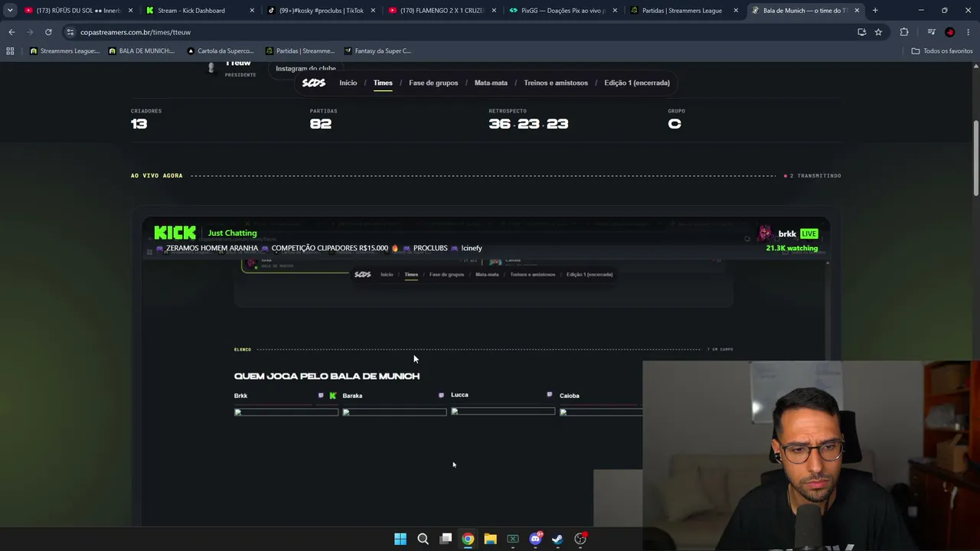980x551 pixels.
Task: Open a new browser tab
Action: tap(875, 11)
